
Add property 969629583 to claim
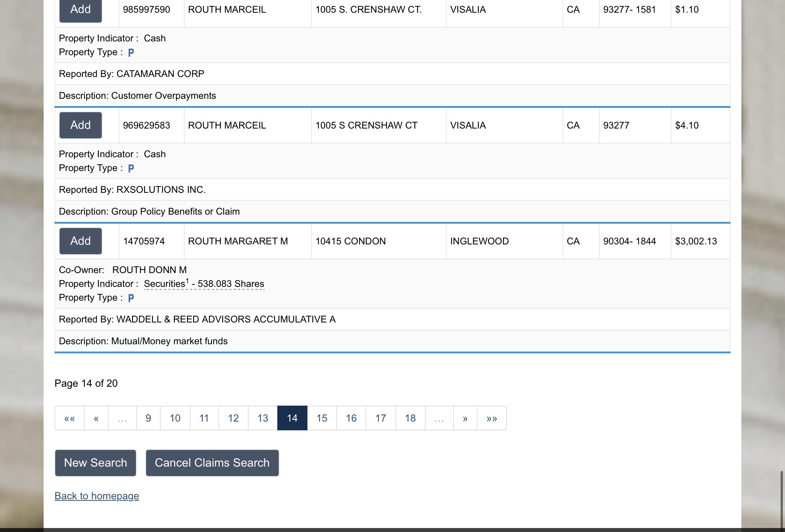click(80, 125)
